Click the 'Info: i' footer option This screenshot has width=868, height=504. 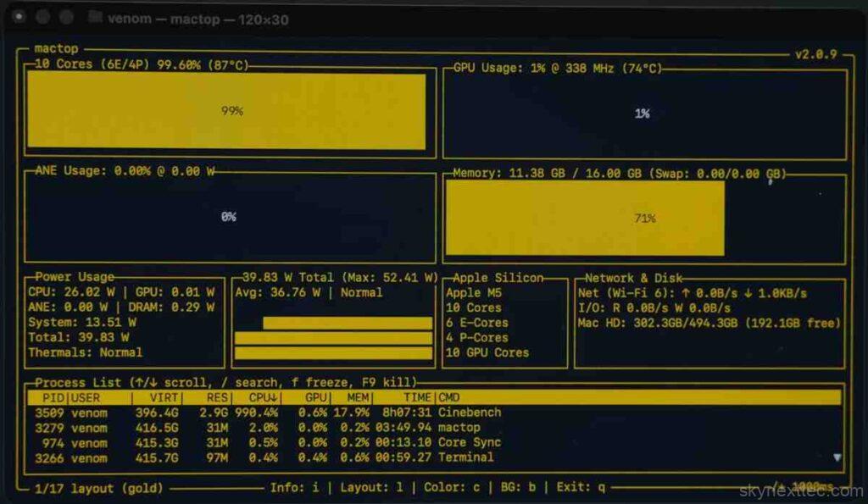295,488
